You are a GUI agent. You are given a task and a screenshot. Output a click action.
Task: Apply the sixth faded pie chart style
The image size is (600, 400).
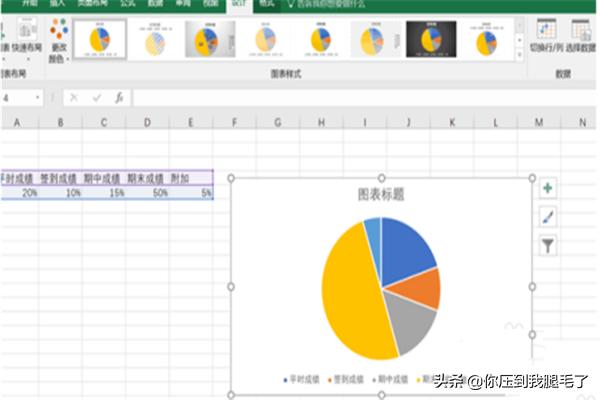376,39
